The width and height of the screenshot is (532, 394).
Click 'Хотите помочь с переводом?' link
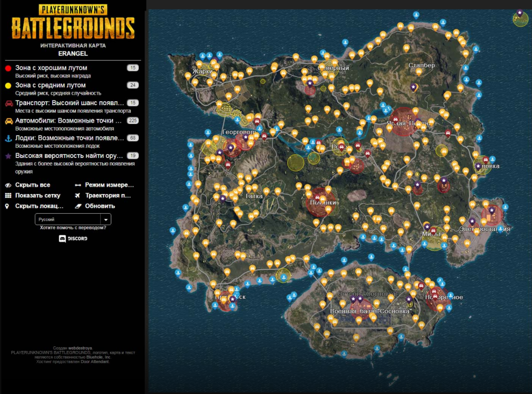pyautogui.click(x=73, y=227)
